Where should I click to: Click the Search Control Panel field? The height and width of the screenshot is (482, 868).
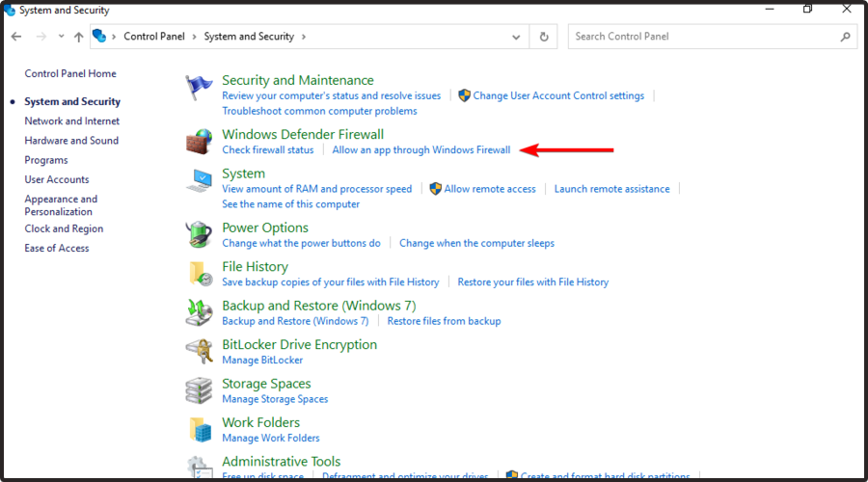click(713, 37)
